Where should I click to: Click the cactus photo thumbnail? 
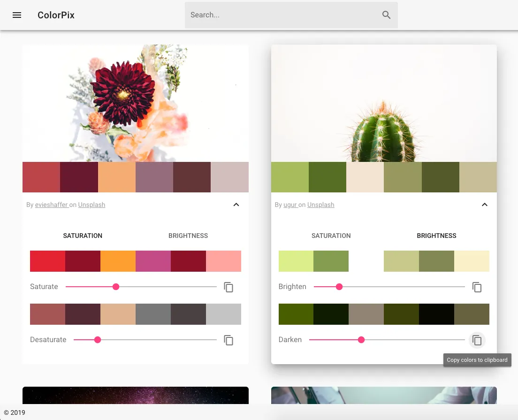384,103
